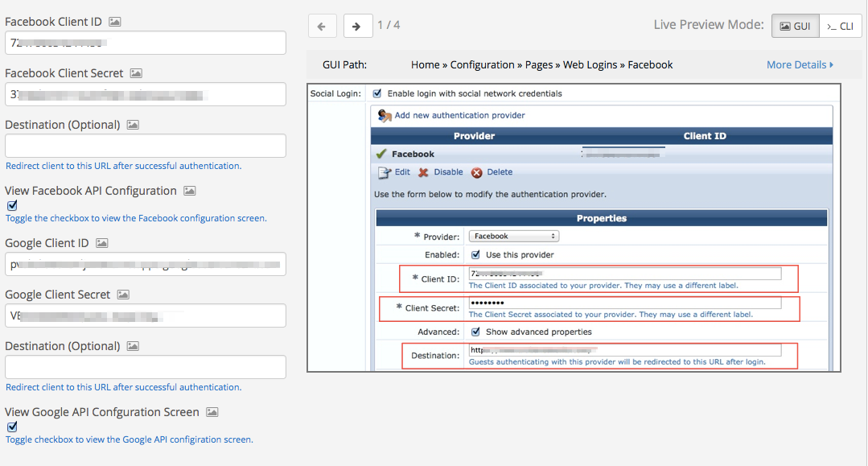
Task: Click 'Toggle the checkbox to view the Facebook configuration screen' text
Action: coord(136,218)
